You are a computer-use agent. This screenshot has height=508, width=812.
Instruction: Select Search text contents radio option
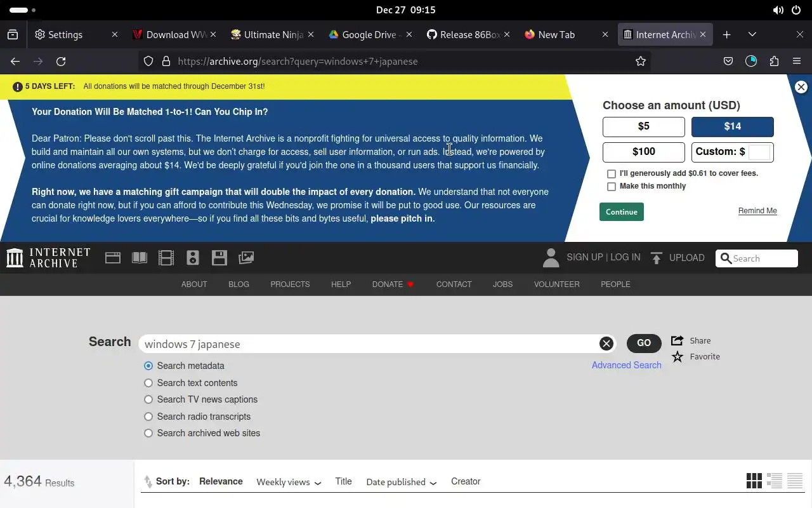pos(148,383)
